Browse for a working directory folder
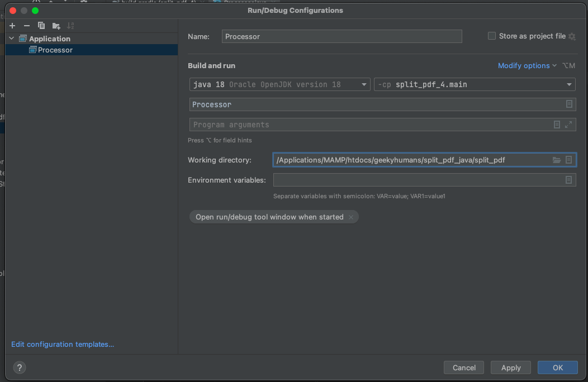Screen dimensions: 588x382 (557, 160)
